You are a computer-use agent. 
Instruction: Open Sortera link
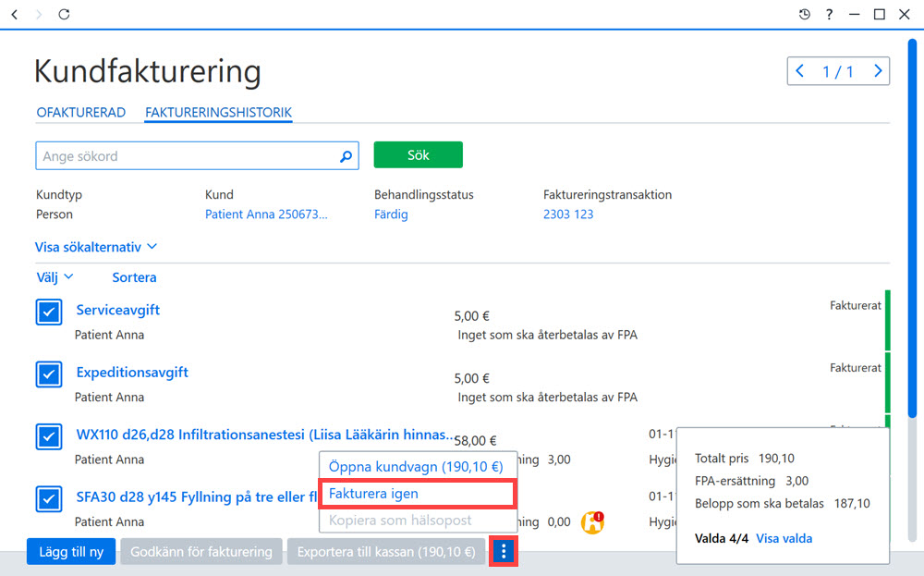[x=134, y=277]
